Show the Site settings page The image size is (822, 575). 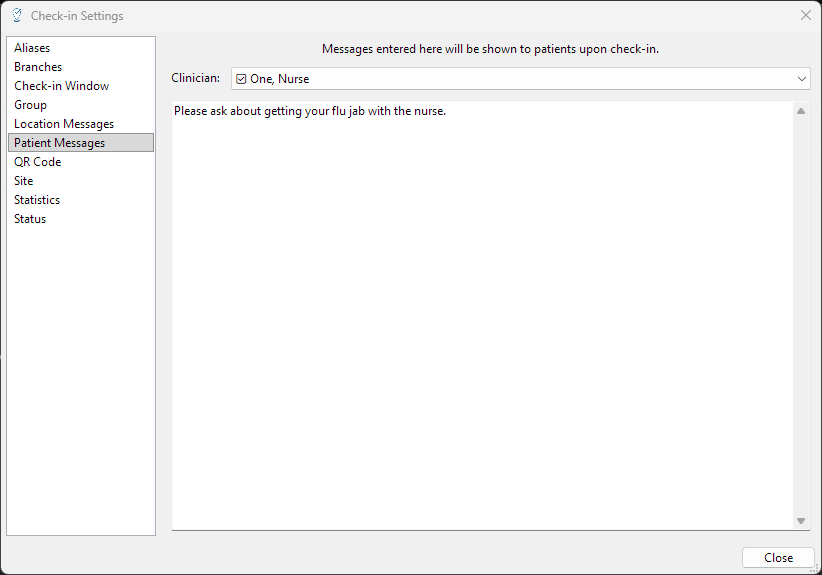pos(24,181)
